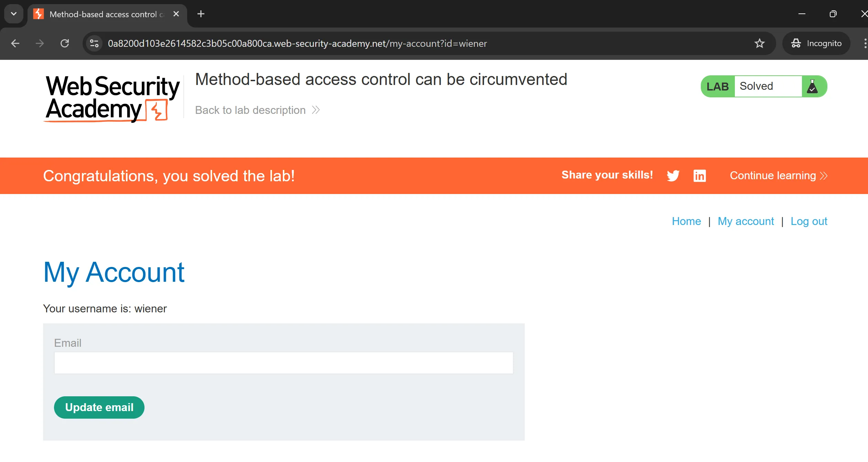Reload the current page
Screen dimensions: 868x462
point(65,43)
